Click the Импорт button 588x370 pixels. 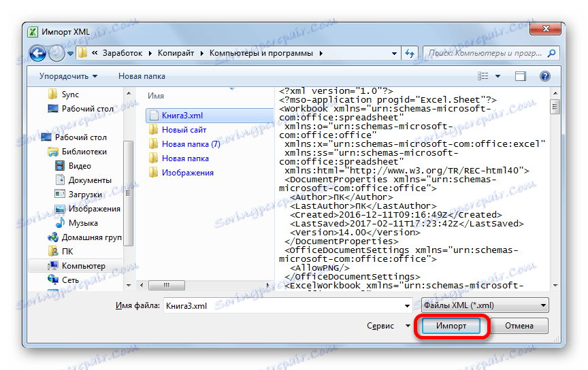451,326
